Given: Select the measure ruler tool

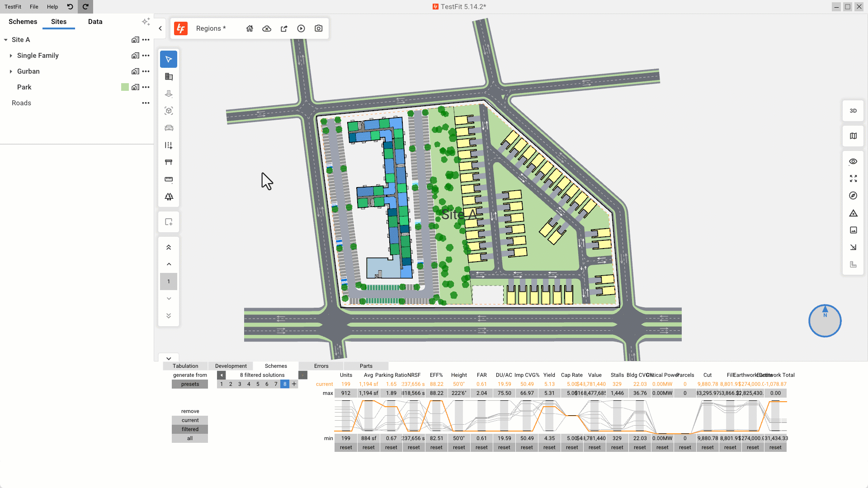Looking at the screenshot, I should tap(169, 179).
